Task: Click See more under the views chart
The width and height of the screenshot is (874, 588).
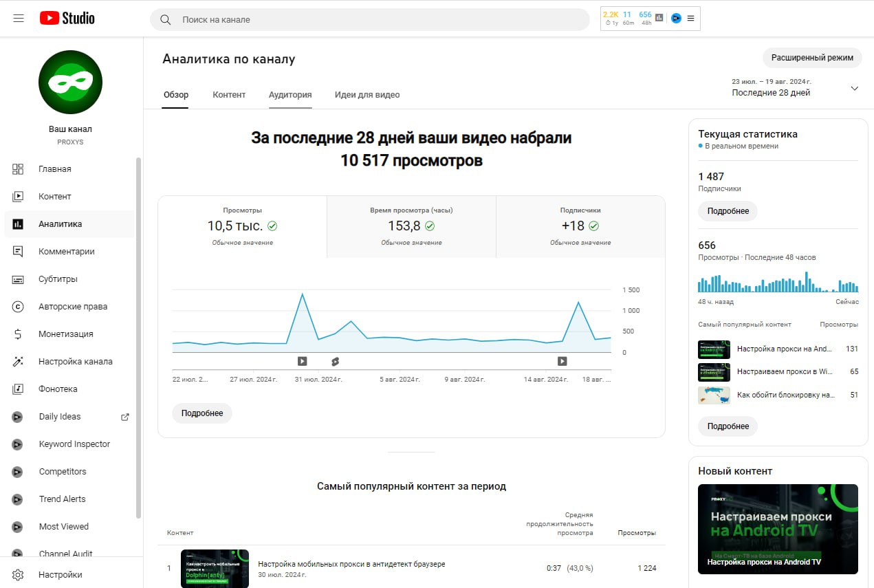Action: [202, 413]
